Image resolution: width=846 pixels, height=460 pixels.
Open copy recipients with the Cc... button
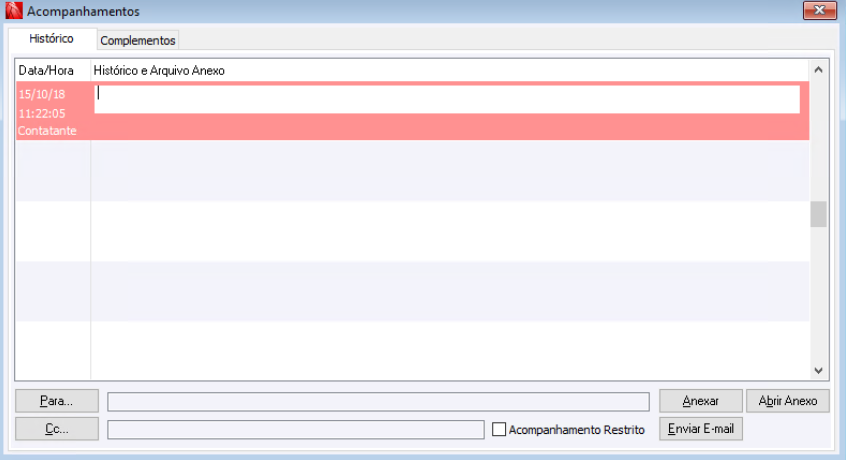click(x=57, y=429)
